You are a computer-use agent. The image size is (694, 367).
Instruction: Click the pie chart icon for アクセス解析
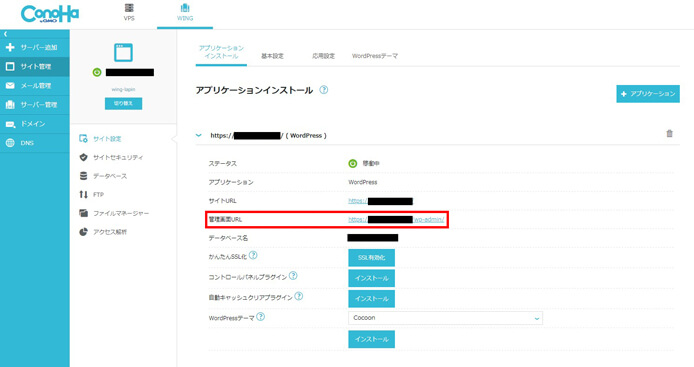point(83,232)
